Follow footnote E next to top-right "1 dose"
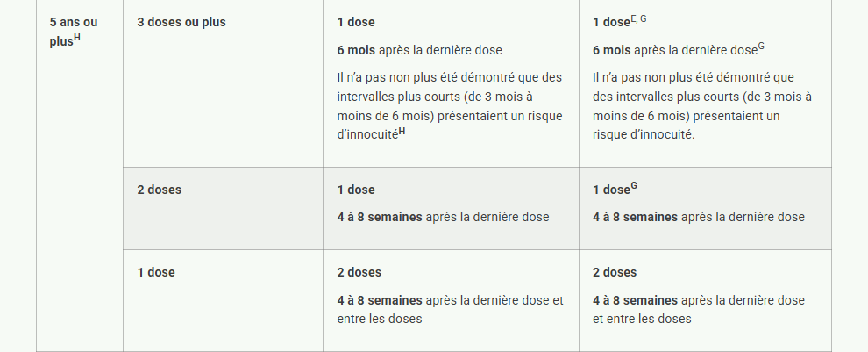This screenshot has height=352, width=868. (x=633, y=18)
